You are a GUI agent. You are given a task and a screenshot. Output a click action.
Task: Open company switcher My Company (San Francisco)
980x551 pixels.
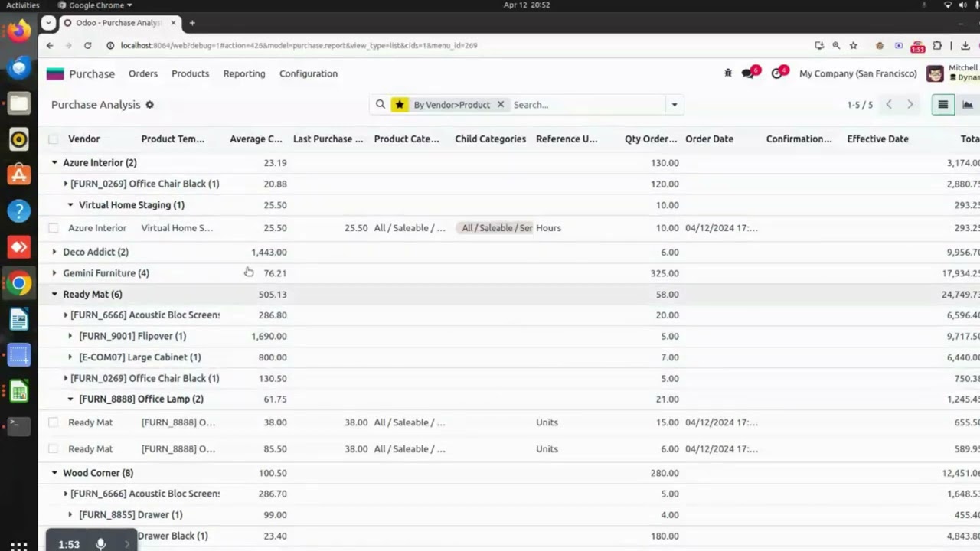[x=858, y=73]
